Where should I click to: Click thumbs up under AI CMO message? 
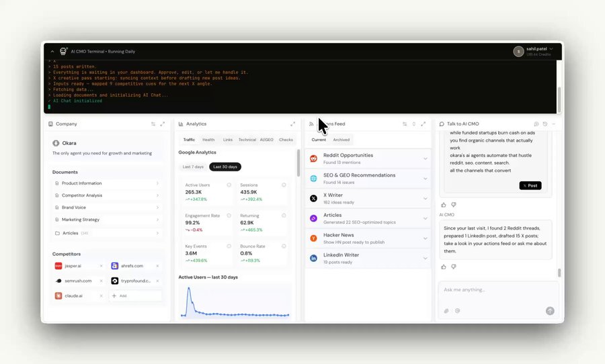click(444, 267)
